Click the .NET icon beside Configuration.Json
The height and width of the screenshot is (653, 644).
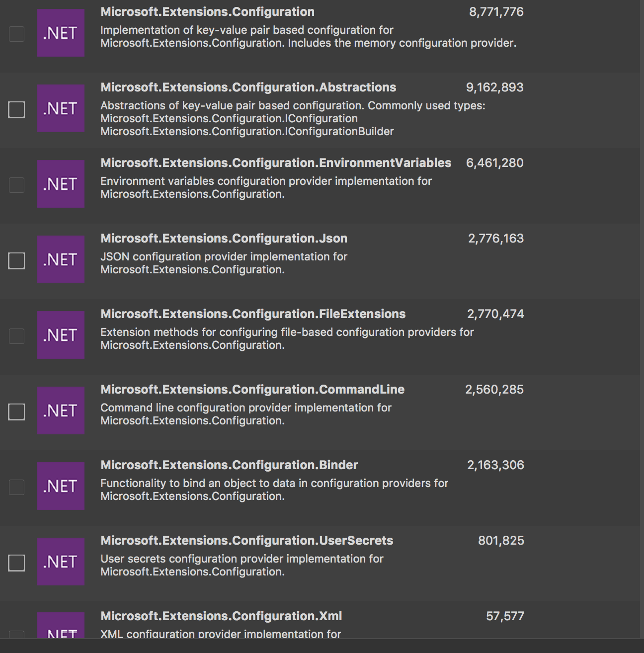(x=61, y=259)
